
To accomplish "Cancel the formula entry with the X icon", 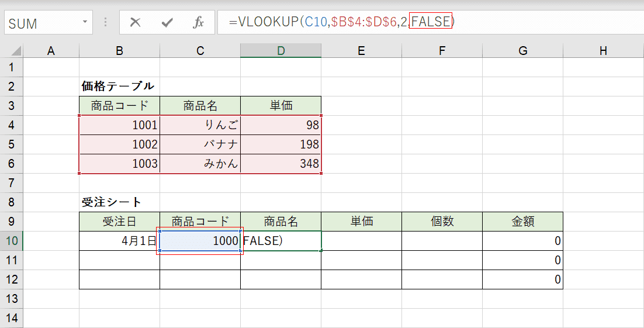I will pos(135,23).
